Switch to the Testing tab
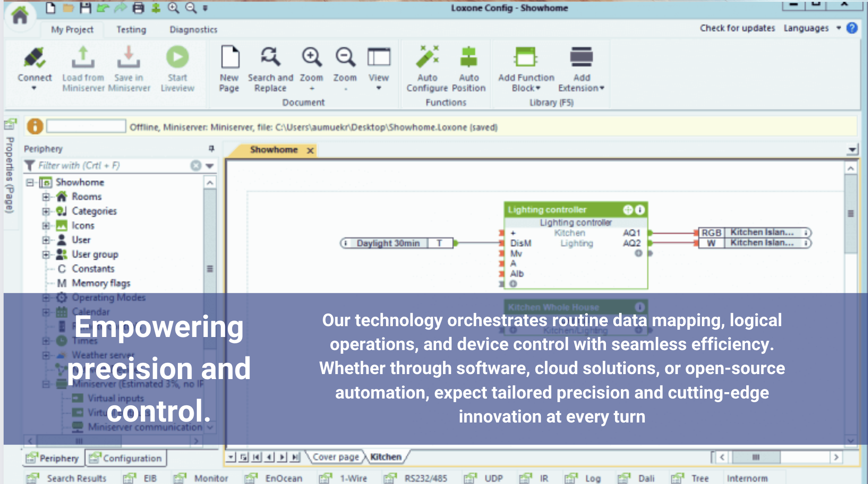The height and width of the screenshot is (484, 868). point(131,29)
